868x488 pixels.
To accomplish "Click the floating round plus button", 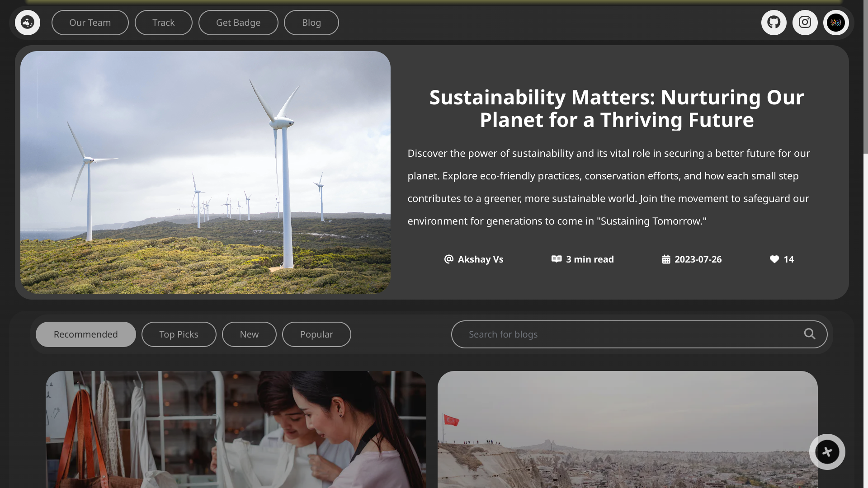I will tap(827, 452).
